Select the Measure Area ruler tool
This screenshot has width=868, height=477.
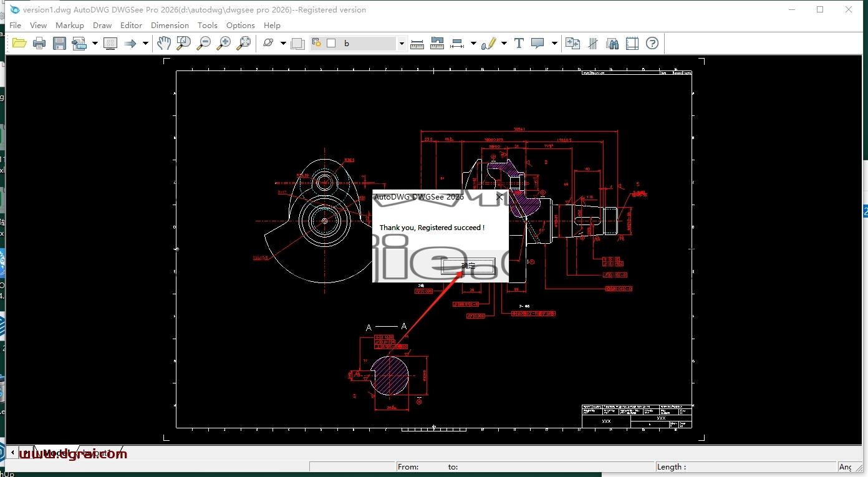coord(437,43)
